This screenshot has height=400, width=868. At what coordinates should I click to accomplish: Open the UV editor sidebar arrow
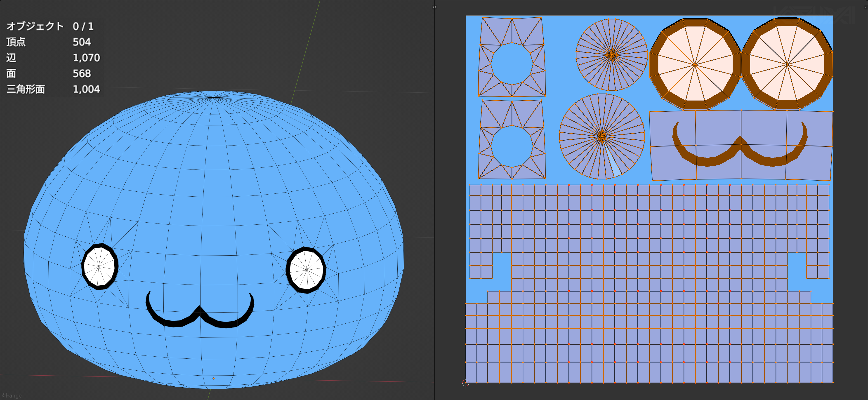tap(866, 7)
